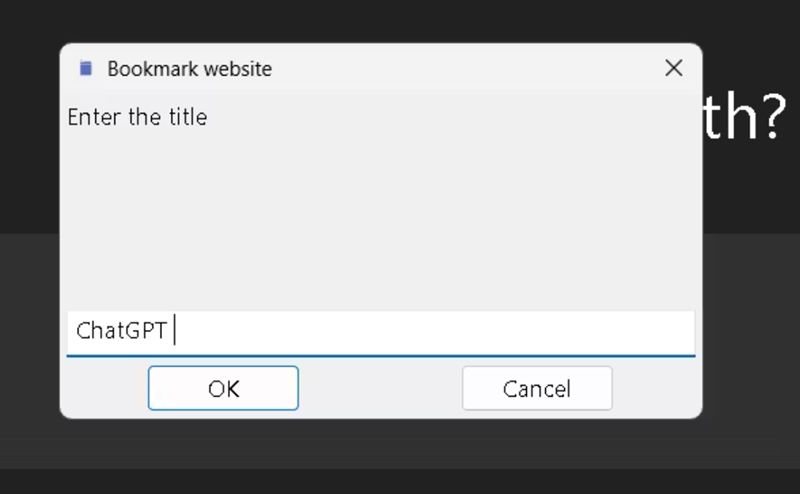The image size is (800, 494).
Task: Confirm the bookmark title with OK
Action: (x=223, y=388)
